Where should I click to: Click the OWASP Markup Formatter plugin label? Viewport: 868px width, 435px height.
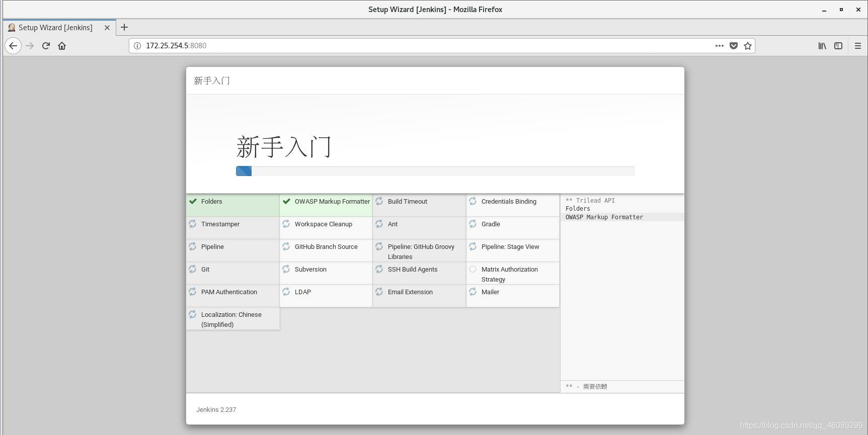tap(332, 202)
